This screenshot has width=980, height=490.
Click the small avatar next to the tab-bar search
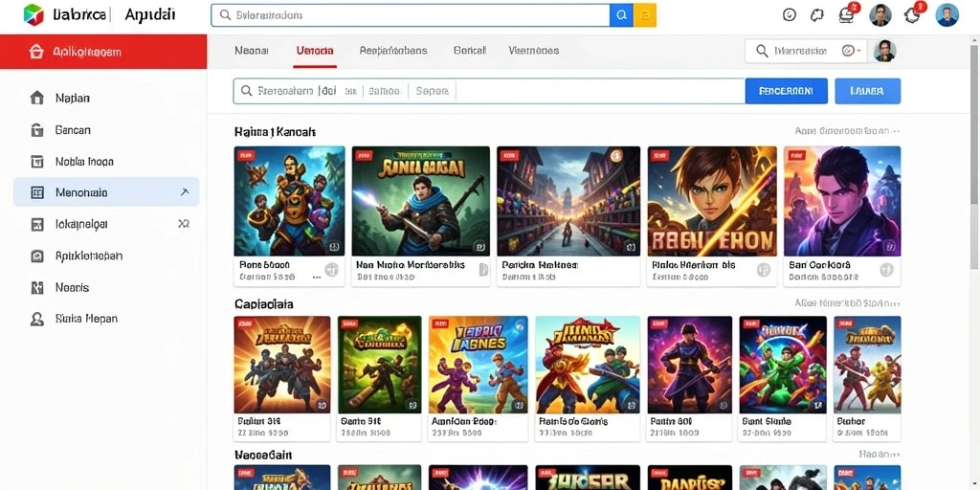click(884, 52)
